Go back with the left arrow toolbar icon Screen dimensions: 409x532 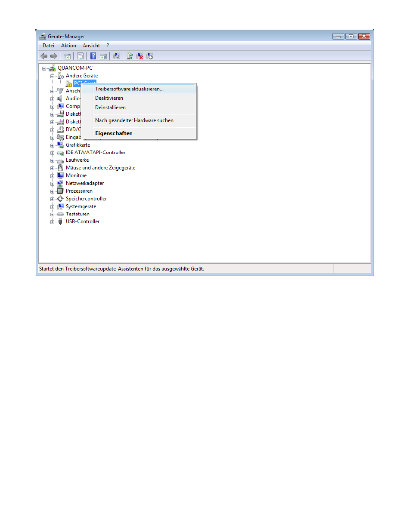click(44, 56)
